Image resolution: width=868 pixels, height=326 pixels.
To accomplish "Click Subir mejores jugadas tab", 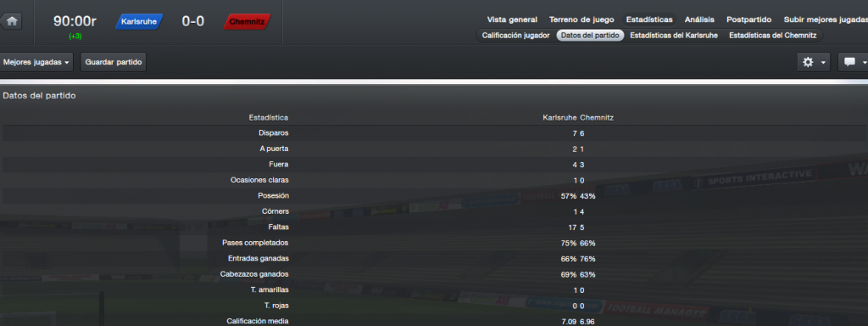I will pyautogui.click(x=825, y=20).
